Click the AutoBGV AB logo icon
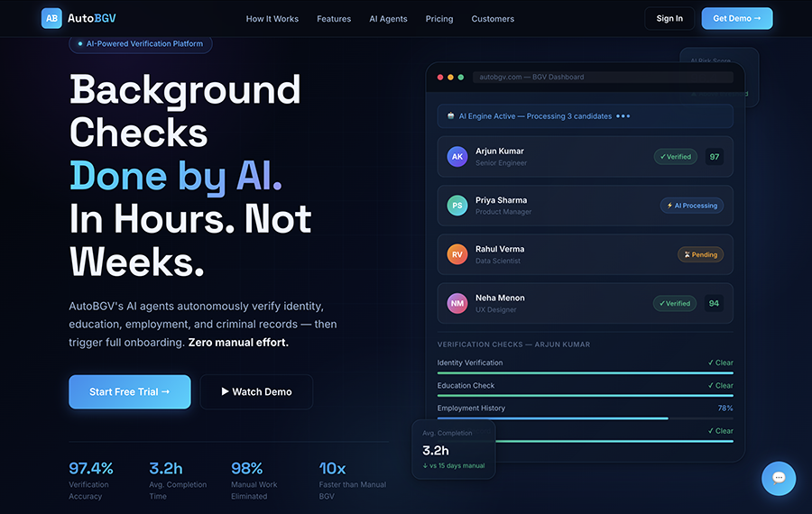Screen dimensions: 812x514 click(x=51, y=18)
